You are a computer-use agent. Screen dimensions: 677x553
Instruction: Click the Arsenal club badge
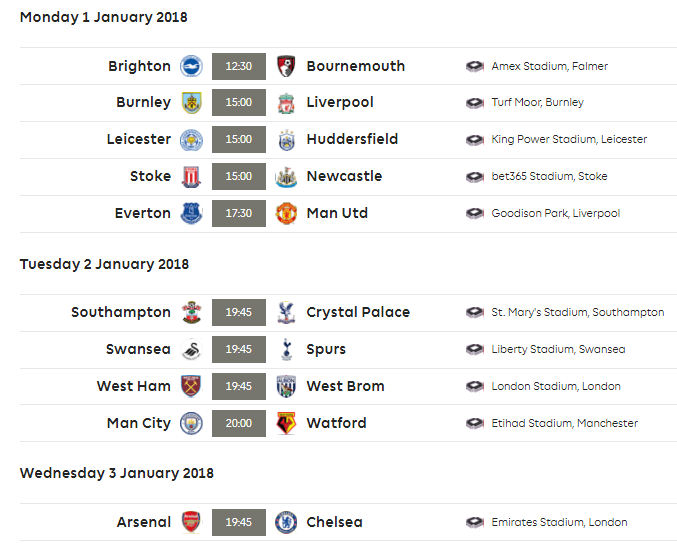191,522
